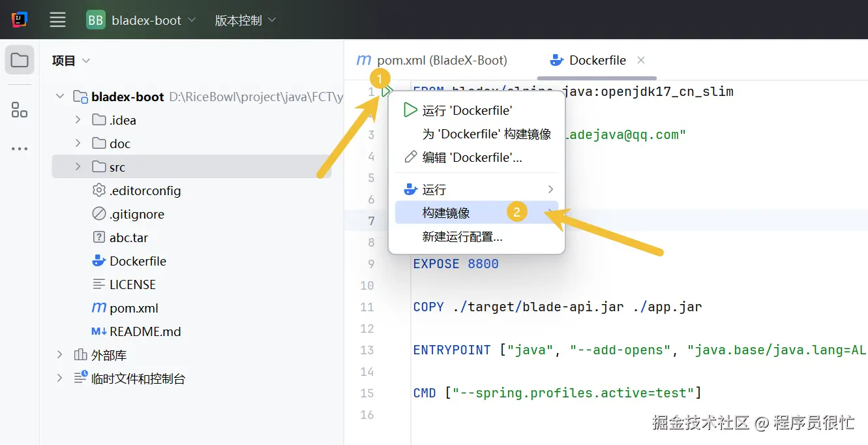
Task: Click the CMD spring.profiles.active line
Action: (558, 393)
